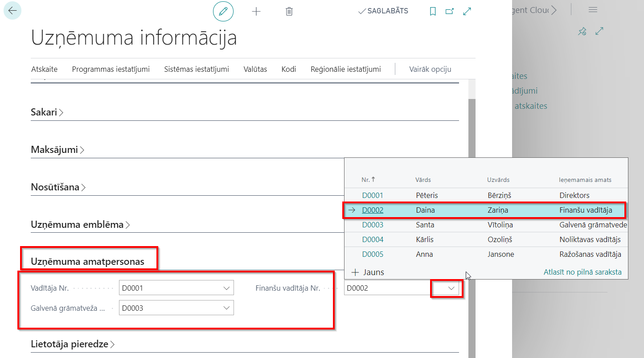Expand the Sakari section

[x=47, y=112]
